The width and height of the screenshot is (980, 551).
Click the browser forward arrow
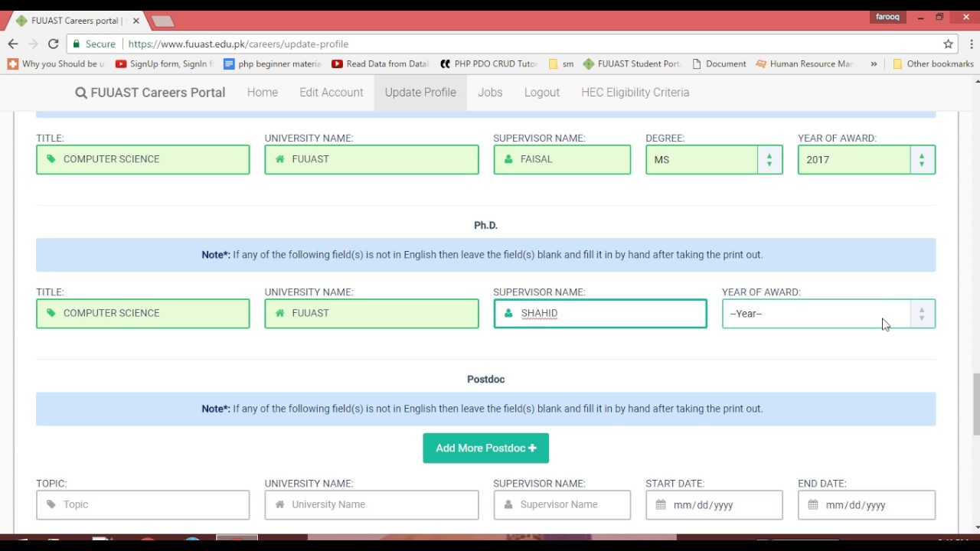(33, 44)
